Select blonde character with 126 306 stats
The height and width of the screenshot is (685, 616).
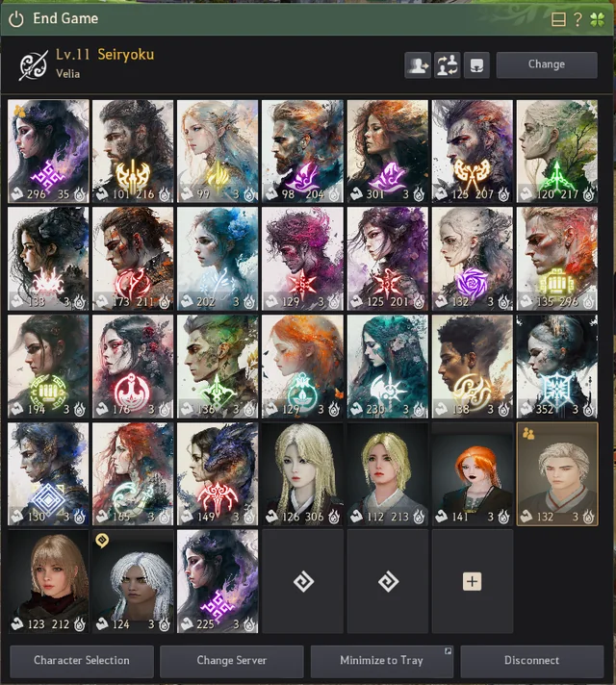pyautogui.click(x=303, y=474)
